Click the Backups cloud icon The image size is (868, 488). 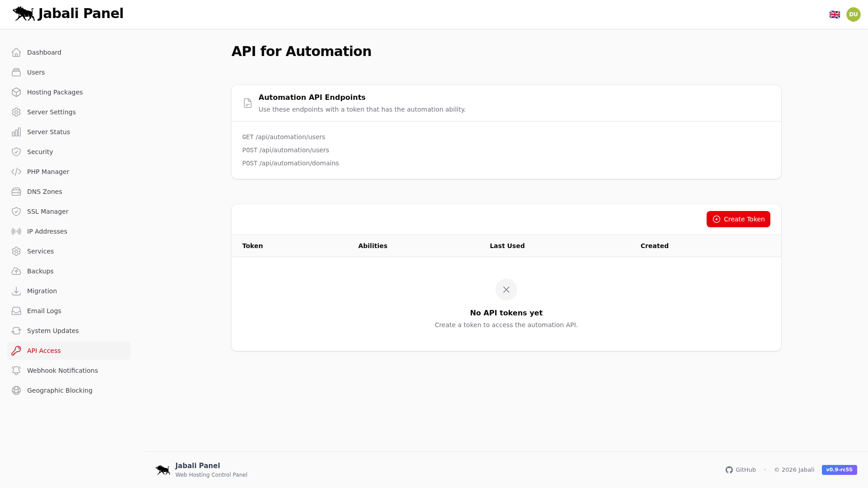pyautogui.click(x=16, y=271)
